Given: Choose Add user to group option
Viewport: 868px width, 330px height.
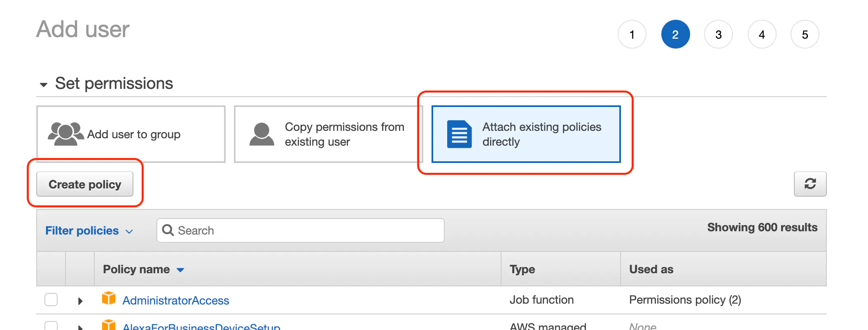Looking at the screenshot, I should 131,134.
